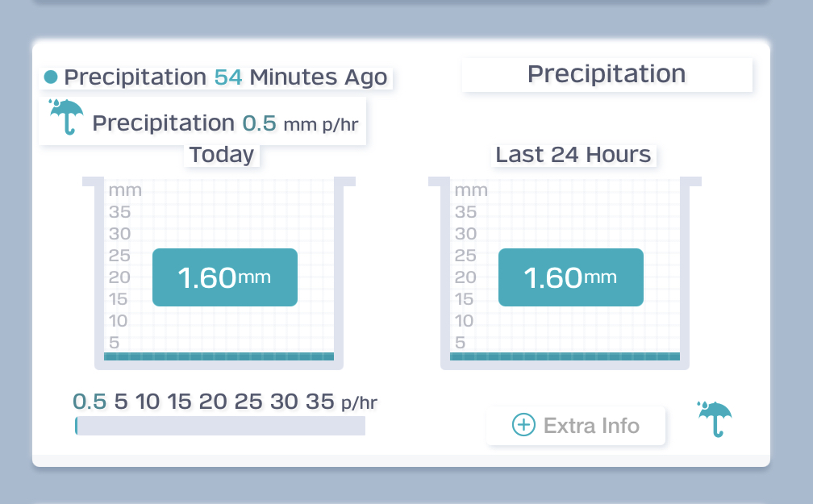Open the Extra Info button
Viewport: 813px width, 504px height.
tap(576, 425)
